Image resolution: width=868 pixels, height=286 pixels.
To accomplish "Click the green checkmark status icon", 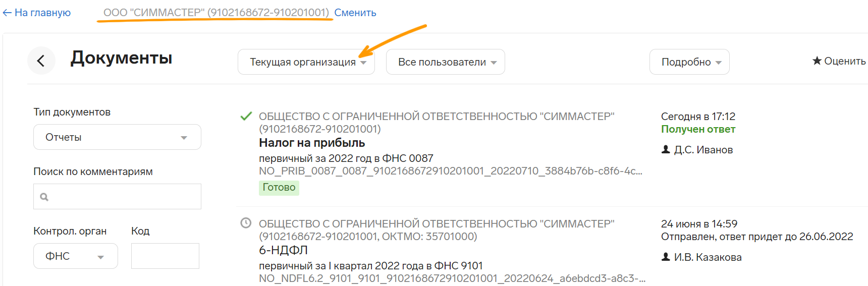I will coord(246,117).
